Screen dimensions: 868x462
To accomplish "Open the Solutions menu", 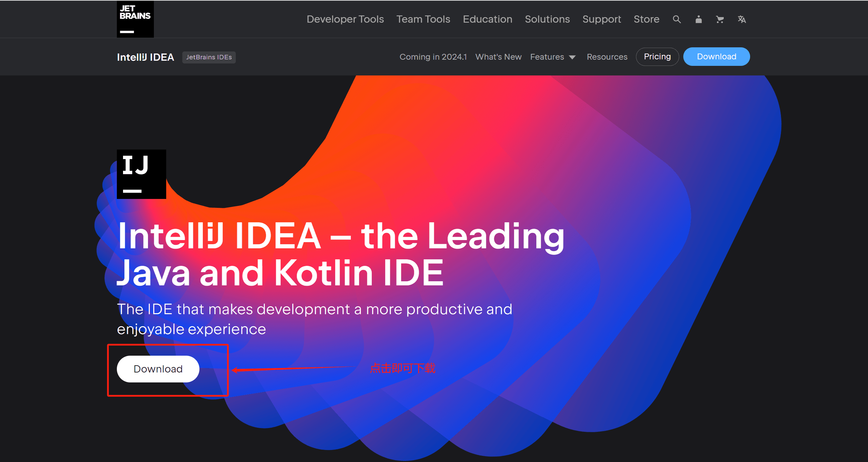I will coord(547,19).
